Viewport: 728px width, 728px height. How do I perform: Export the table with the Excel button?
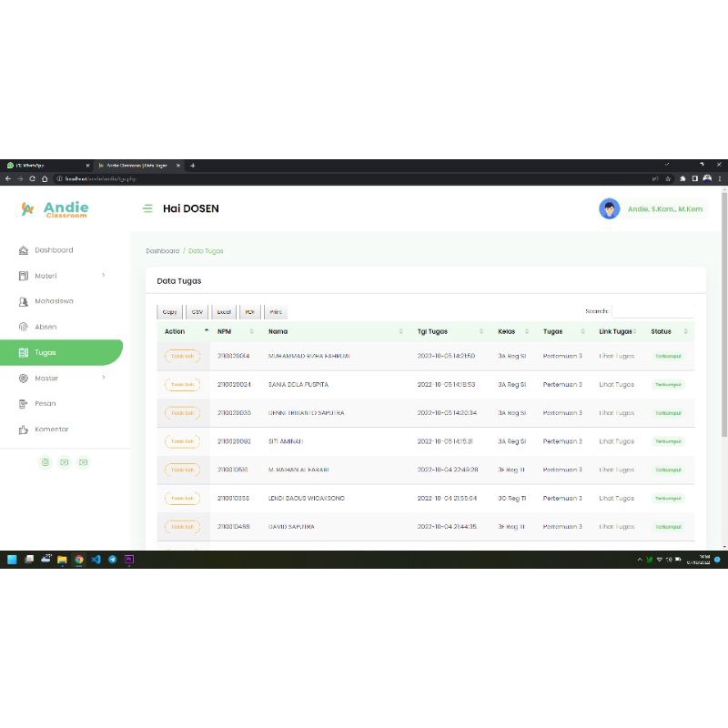224,312
